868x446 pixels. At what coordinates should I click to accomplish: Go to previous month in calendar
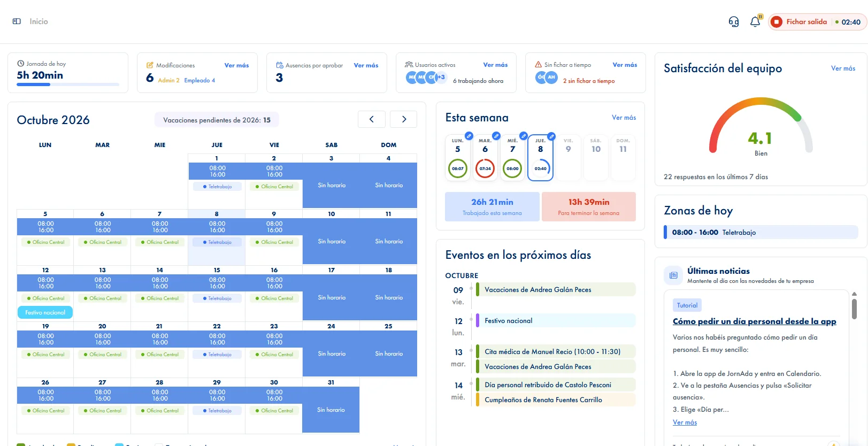[372, 119]
